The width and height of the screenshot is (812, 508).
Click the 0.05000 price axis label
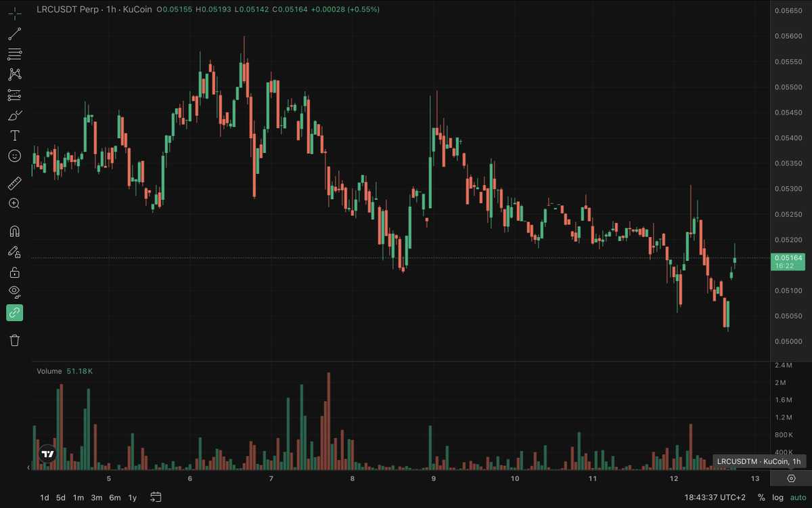pyautogui.click(x=789, y=341)
